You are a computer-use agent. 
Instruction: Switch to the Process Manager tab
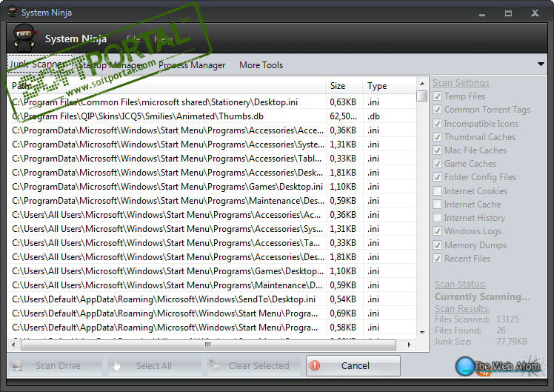(x=192, y=65)
